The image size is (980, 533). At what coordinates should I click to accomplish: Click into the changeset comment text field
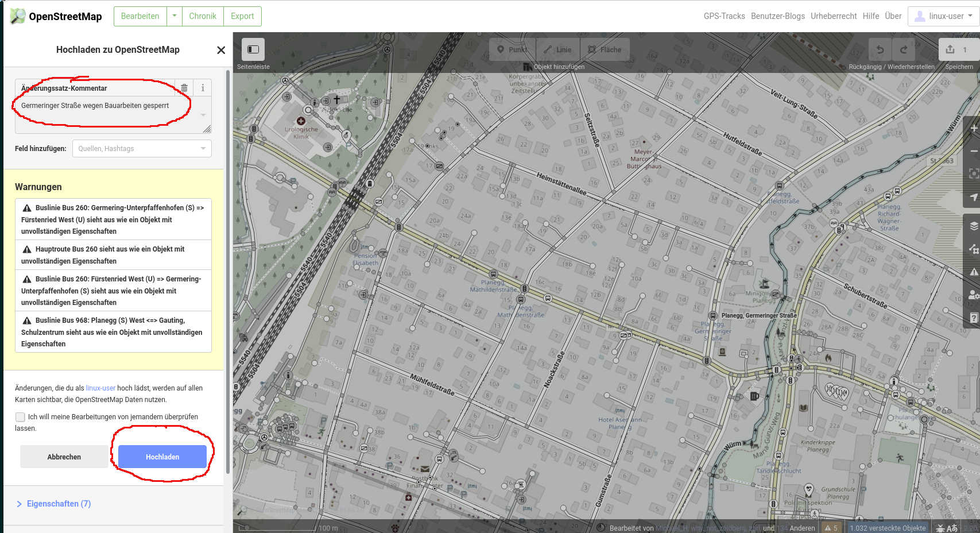113,115
